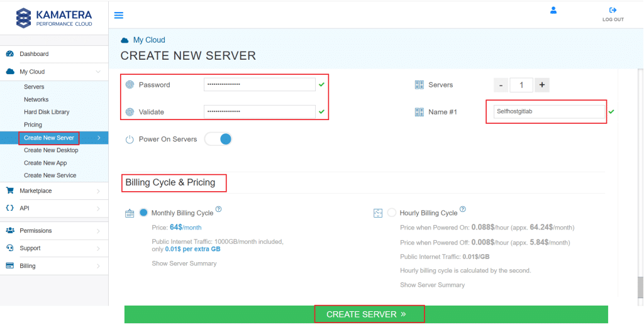
Task: Click the Power On Servers power icon
Action: coord(130,139)
